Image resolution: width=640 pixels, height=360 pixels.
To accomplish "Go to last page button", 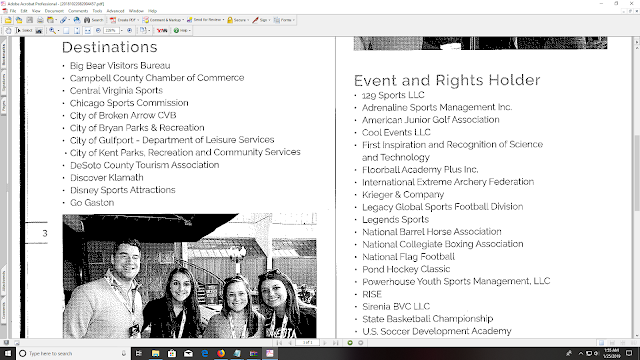I will (x=335, y=343).
